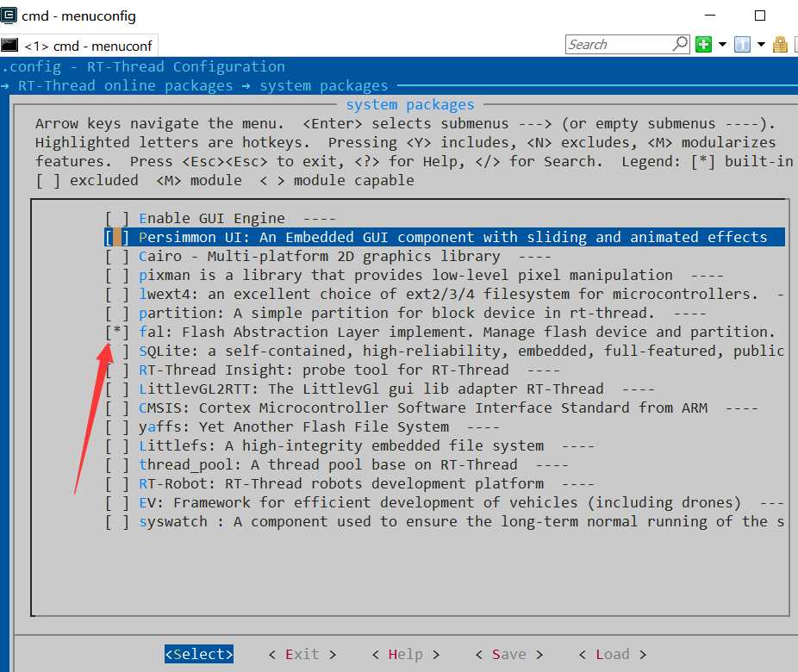Toggle the EV framework checkbox

pos(117,503)
